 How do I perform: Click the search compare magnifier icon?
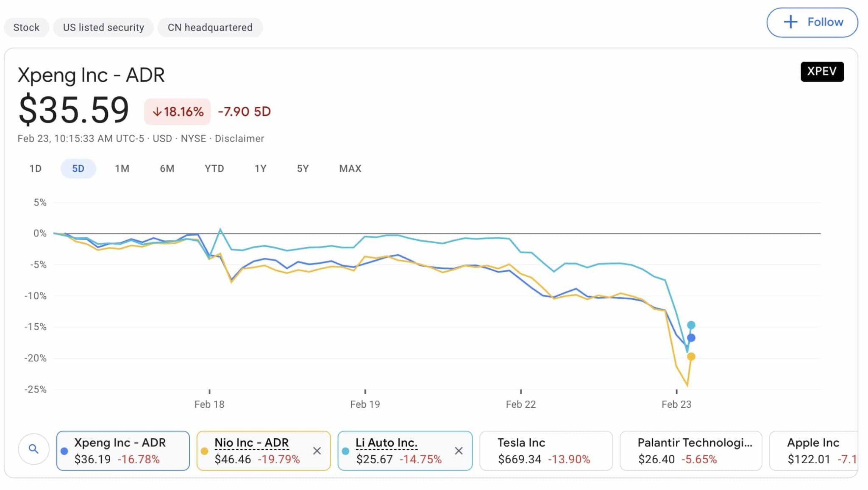pos(33,449)
